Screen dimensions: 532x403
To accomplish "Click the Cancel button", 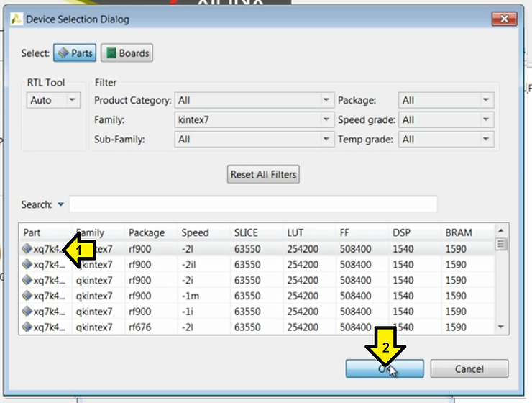I will pos(469,368).
